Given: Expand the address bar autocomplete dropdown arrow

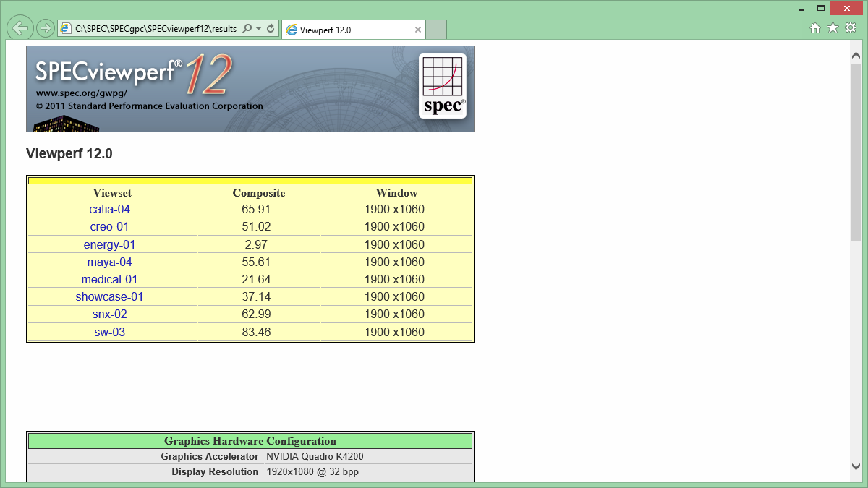Looking at the screenshot, I should 258,29.
